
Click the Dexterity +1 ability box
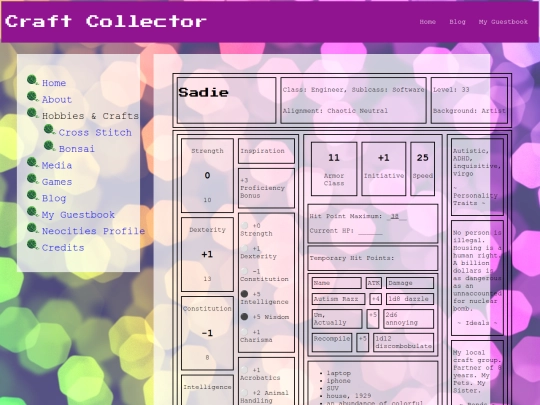pyautogui.click(x=207, y=254)
